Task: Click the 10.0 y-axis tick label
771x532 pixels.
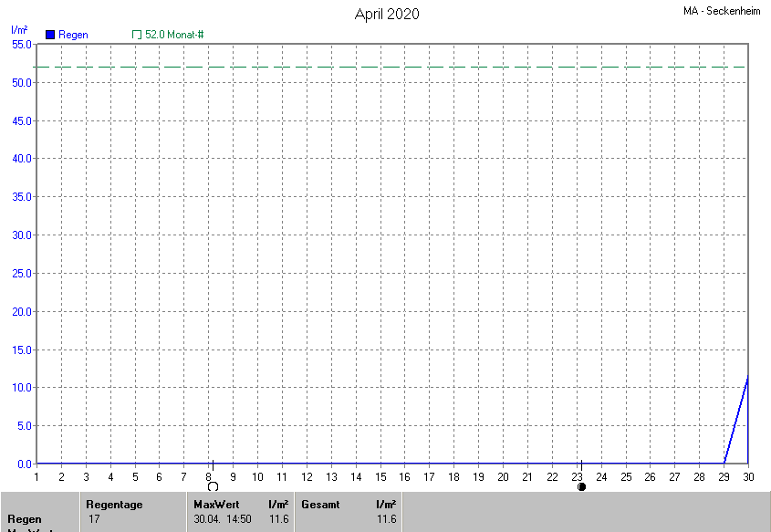Action: (x=20, y=388)
